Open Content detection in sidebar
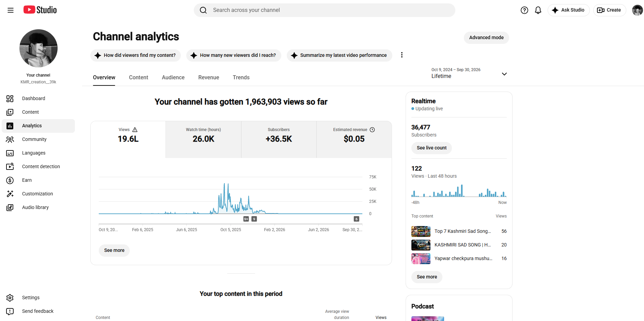This screenshot has height=321, width=644. tap(38, 166)
